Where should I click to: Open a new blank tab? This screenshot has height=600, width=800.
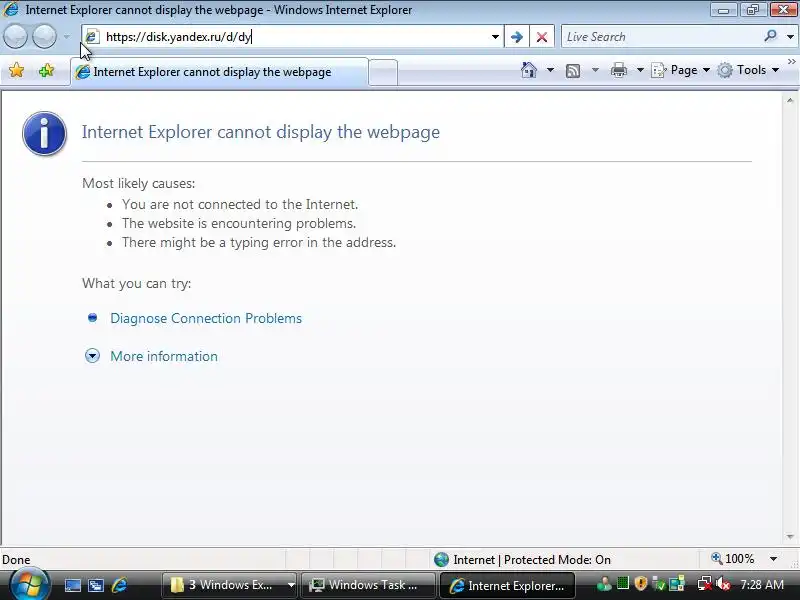pyautogui.click(x=383, y=72)
